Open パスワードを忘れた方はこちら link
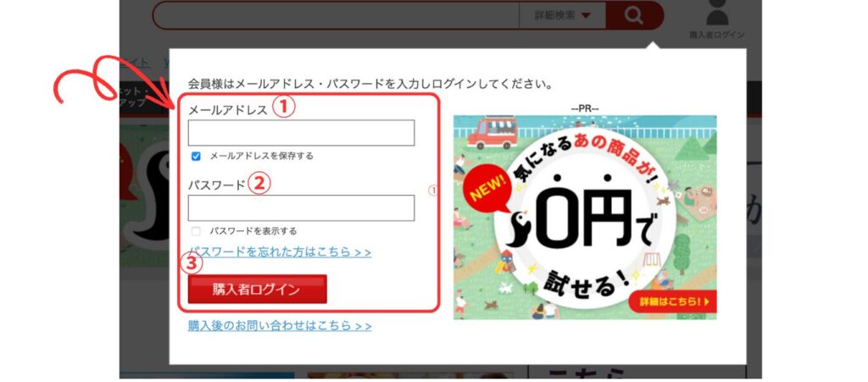The height and width of the screenshot is (382, 868). tap(280, 252)
